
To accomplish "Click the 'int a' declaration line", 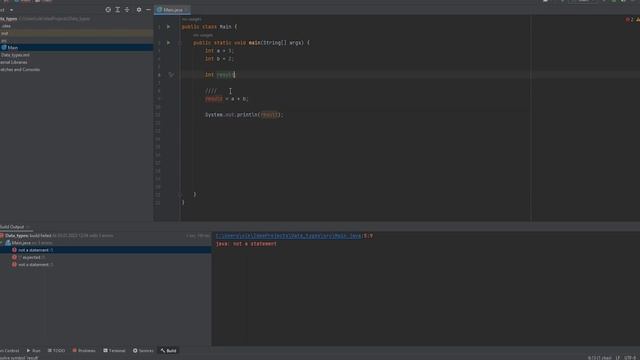I will coord(219,51).
